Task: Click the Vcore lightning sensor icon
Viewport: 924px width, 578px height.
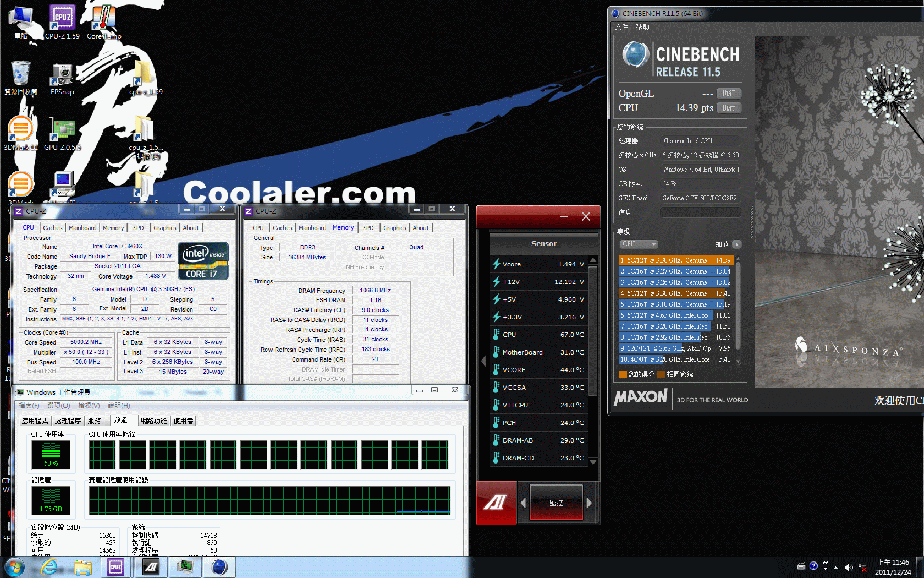Action: tap(496, 264)
